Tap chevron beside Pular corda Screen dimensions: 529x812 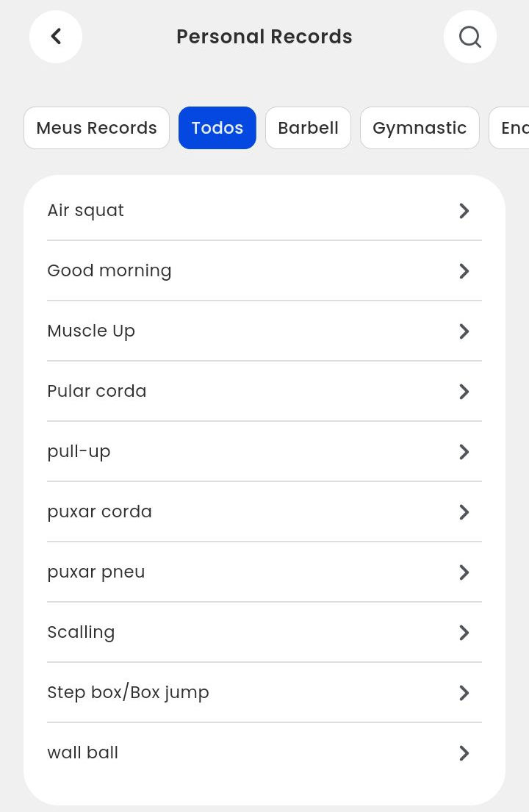tap(464, 392)
